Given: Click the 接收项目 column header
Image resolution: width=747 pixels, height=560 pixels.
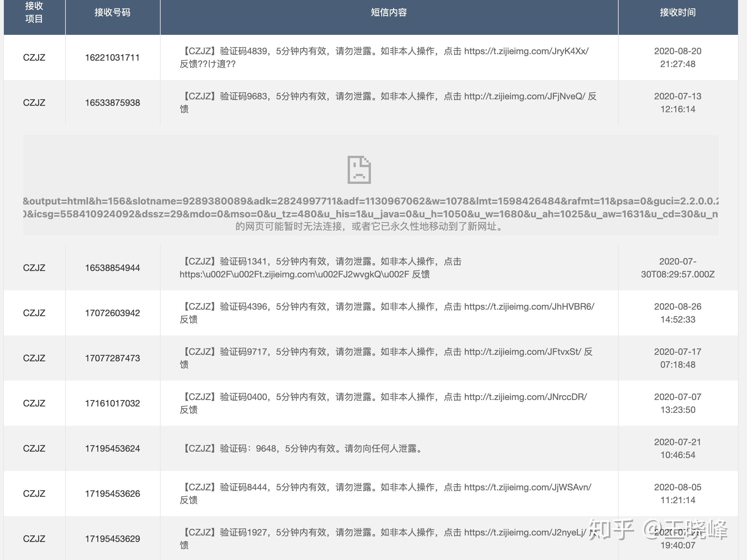Looking at the screenshot, I should [x=34, y=13].
